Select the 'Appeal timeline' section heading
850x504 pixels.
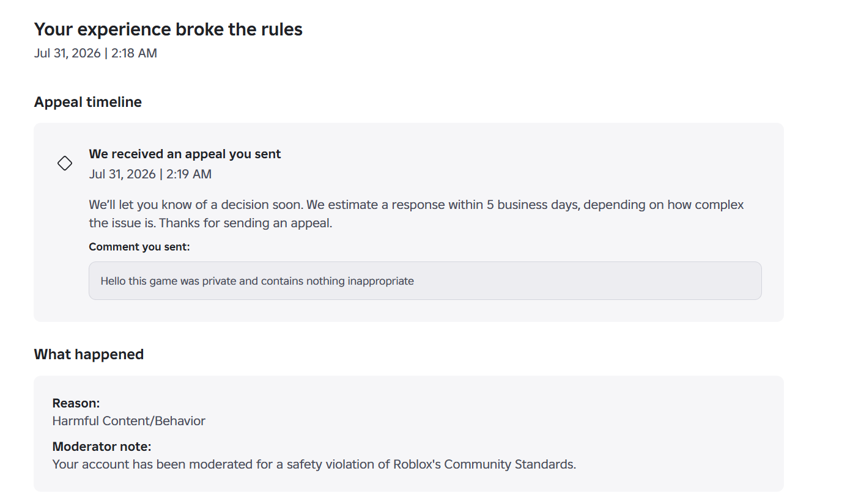click(88, 102)
